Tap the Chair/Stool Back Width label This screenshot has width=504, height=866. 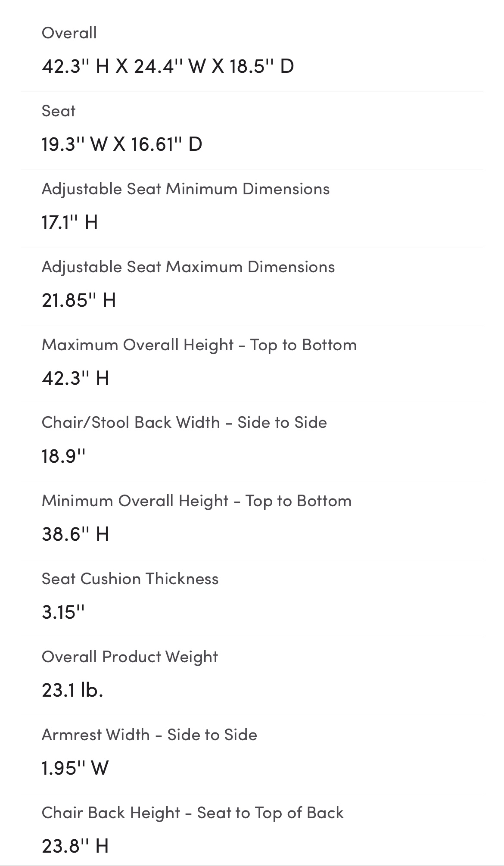click(x=184, y=423)
